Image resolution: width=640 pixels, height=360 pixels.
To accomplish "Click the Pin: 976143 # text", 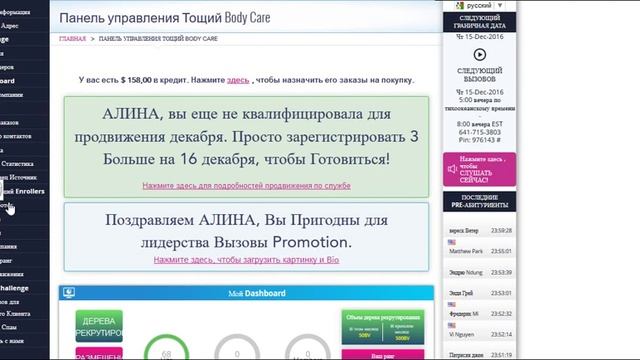I will [480, 140].
